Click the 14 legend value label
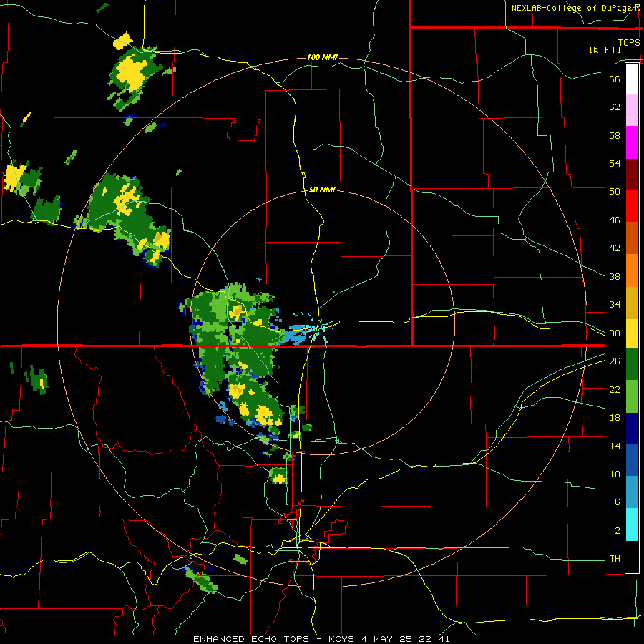 click(615, 446)
